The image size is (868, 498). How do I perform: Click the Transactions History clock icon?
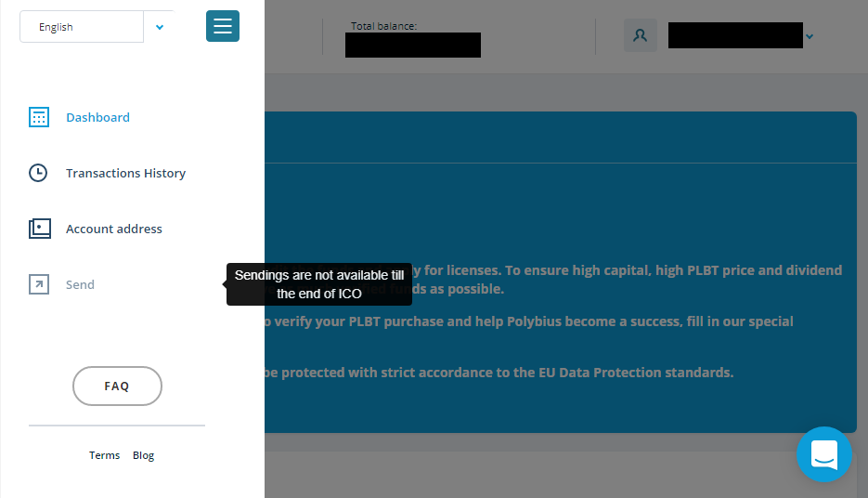[38, 173]
